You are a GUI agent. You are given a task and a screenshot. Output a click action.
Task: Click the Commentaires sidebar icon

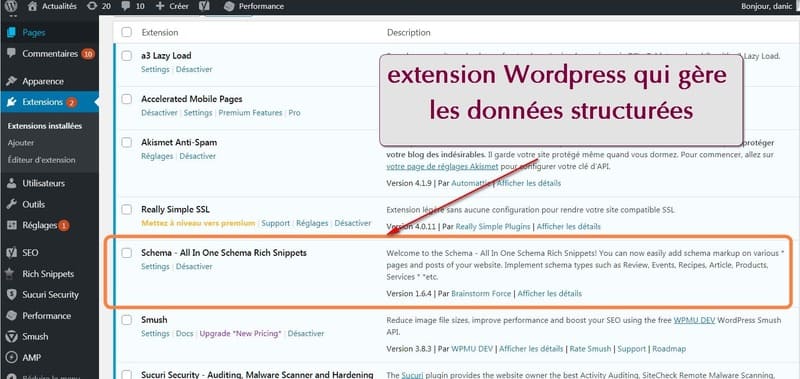click(x=11, y=54)
